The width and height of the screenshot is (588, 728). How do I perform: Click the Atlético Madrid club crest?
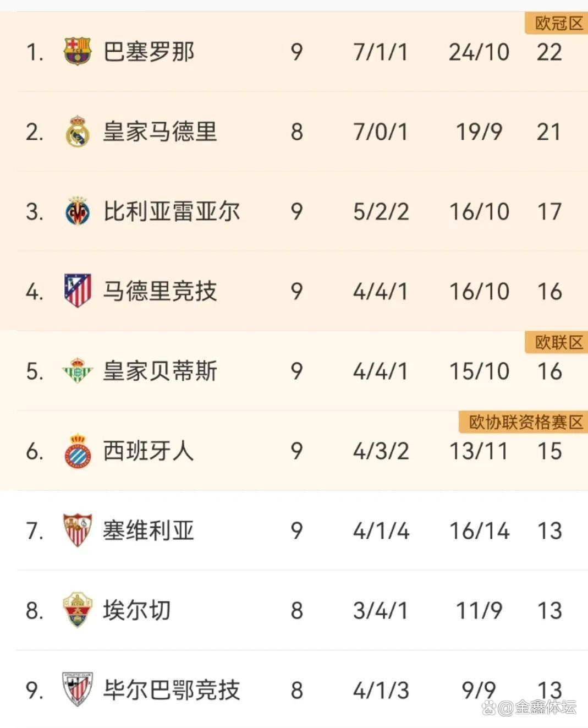tap(78, 291)
